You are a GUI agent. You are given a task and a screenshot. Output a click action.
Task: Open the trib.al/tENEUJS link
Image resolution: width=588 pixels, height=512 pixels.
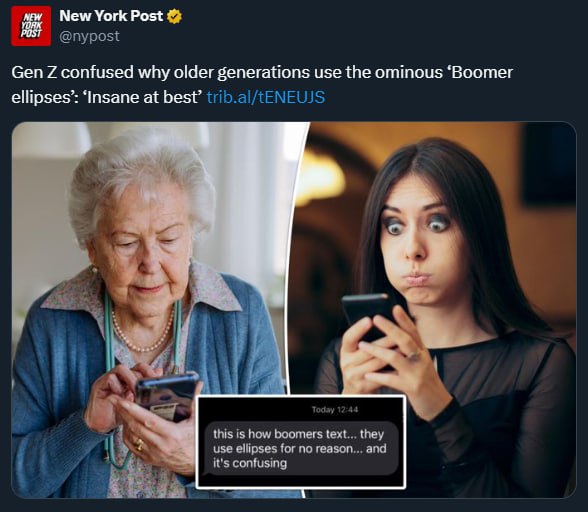(266, 97)
